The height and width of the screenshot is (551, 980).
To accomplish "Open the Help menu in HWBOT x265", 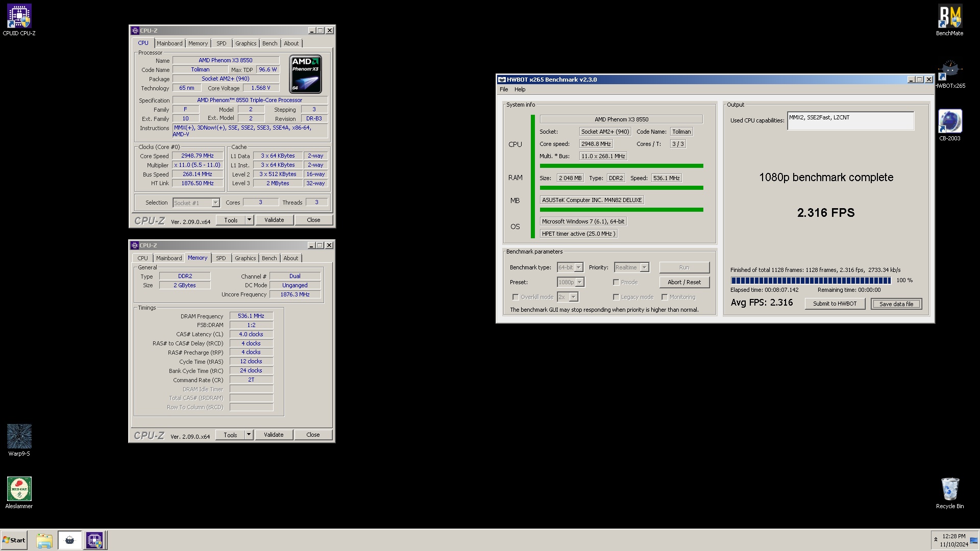I will [x=520, y=89].
